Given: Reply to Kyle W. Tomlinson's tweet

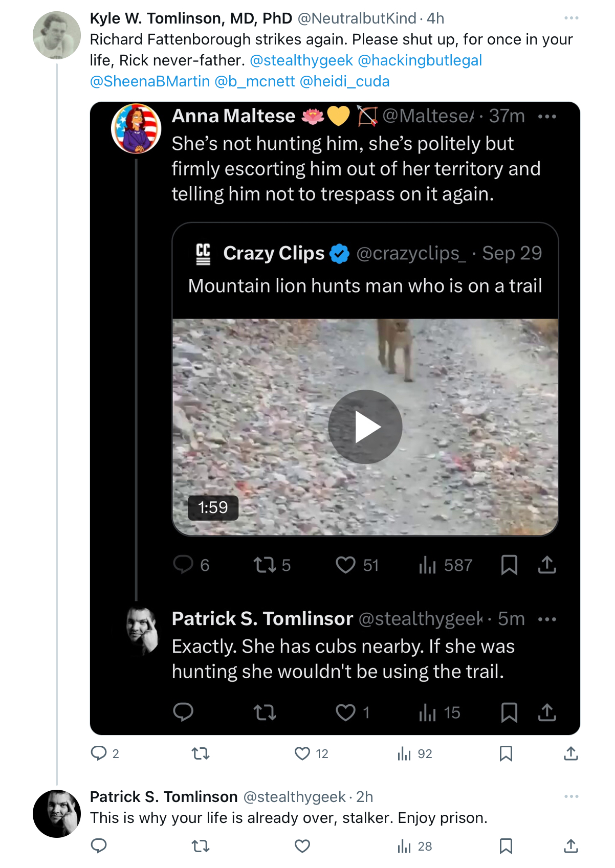Looking at the screenshot, I should click(99, 753).
